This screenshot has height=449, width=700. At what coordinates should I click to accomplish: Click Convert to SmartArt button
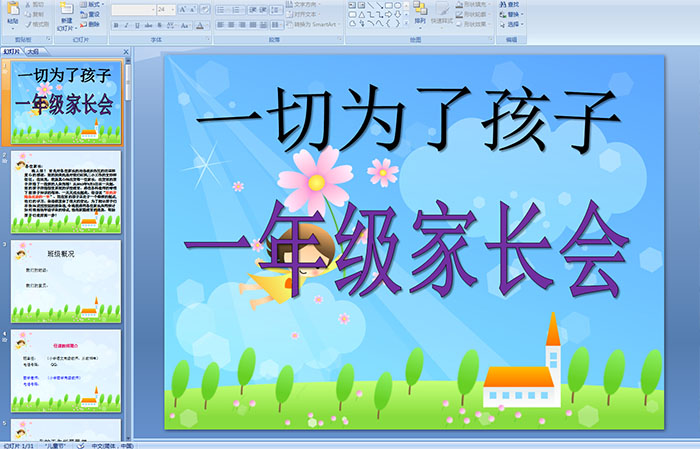[x=313, y=24]
